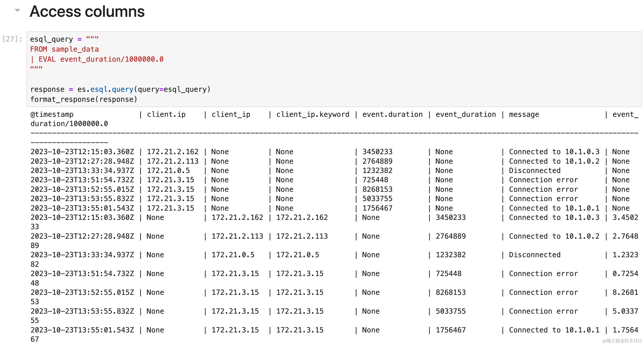
Task: Collapse the Access columns section arrow
Action: click(17, 10)
